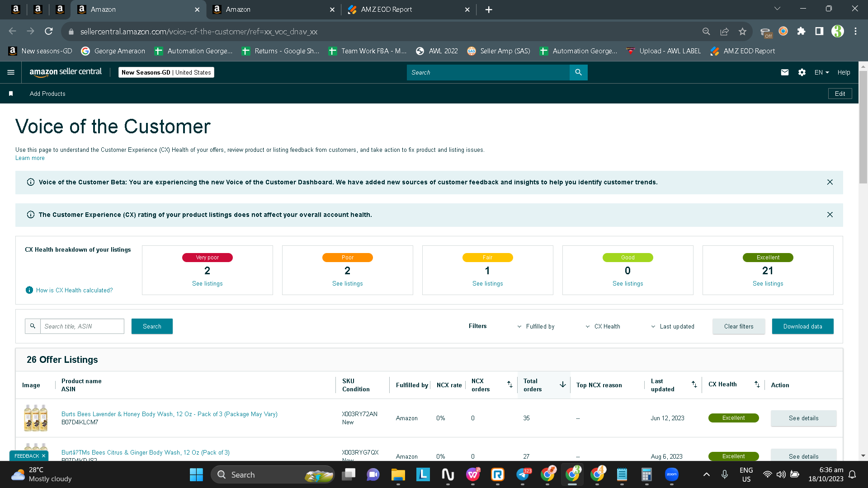
Task: Click the search magnifier button in Seller Central
Action: pyautogui.click(x=578, y=72)
